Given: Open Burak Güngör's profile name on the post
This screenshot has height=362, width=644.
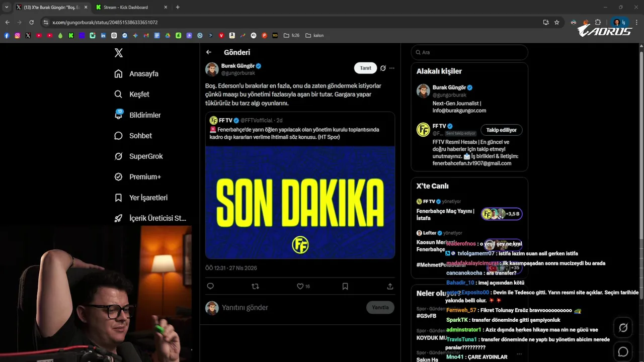Looking at the screenshot, I should pos(237,66).
